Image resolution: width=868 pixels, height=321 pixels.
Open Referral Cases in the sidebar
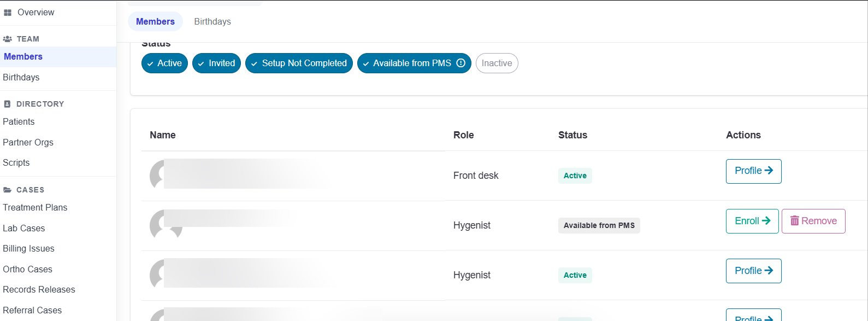coord(32,310)
